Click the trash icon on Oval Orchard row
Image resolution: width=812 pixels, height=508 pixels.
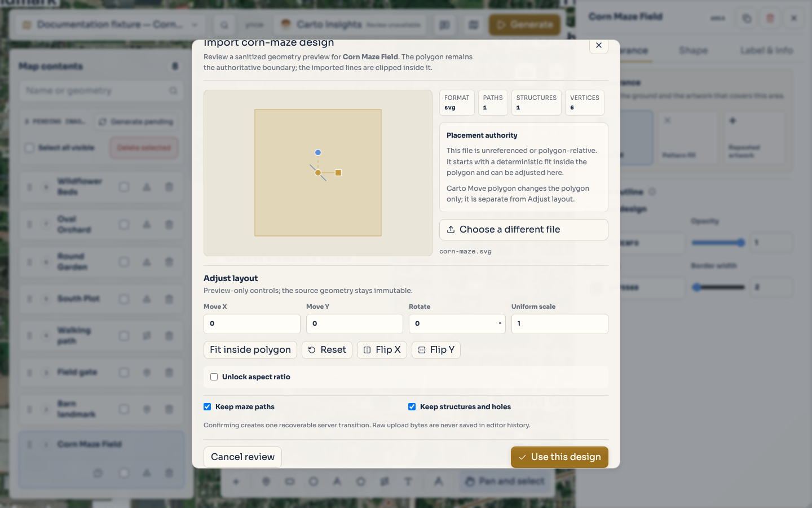click(169, 225)
